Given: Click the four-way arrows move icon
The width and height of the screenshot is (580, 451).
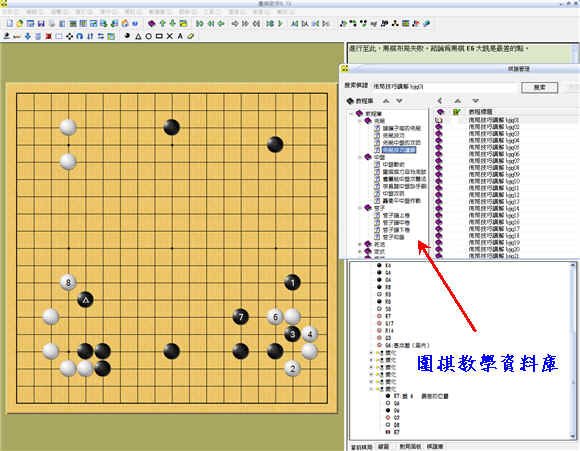Looking at the screenshot, I should point(69,36).
